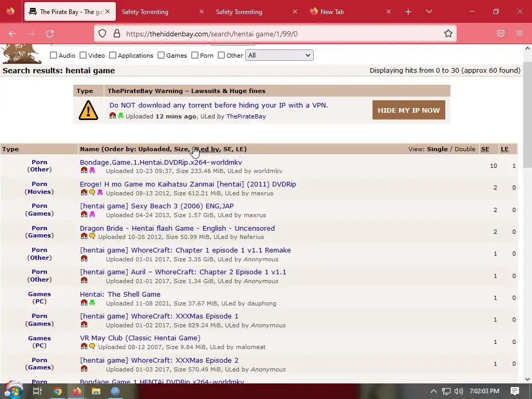Open the volume control in system tray
The width and height of the screenshot is (532, 399).
pyautogui.click(x=458, y=391)
